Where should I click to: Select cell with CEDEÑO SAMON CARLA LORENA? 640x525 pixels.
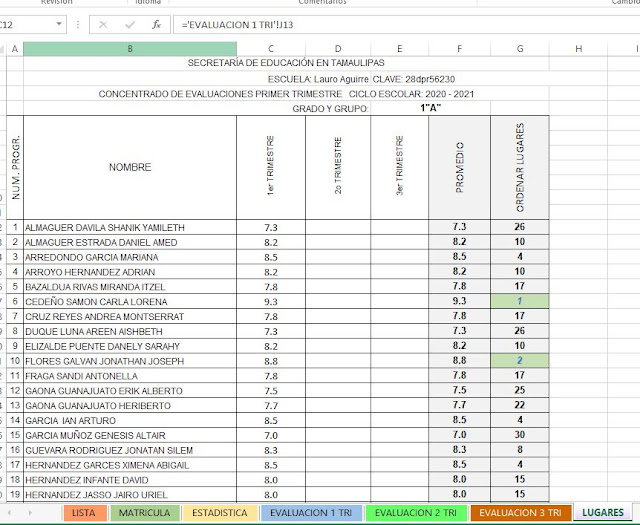coord(130,302)
